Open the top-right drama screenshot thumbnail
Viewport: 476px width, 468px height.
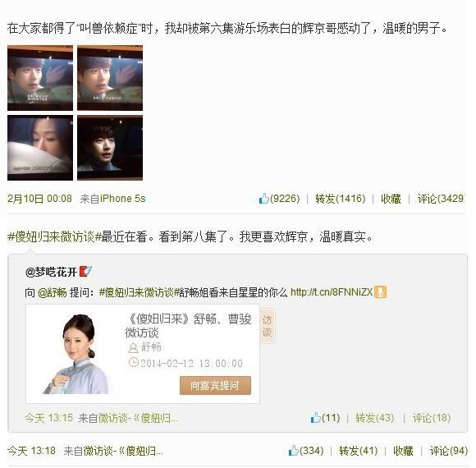110,78
